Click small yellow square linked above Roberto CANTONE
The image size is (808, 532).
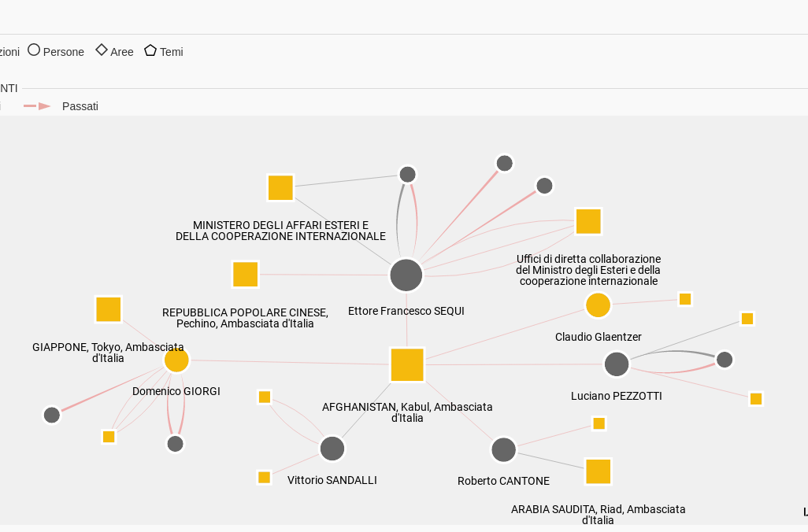coord(599,423)
